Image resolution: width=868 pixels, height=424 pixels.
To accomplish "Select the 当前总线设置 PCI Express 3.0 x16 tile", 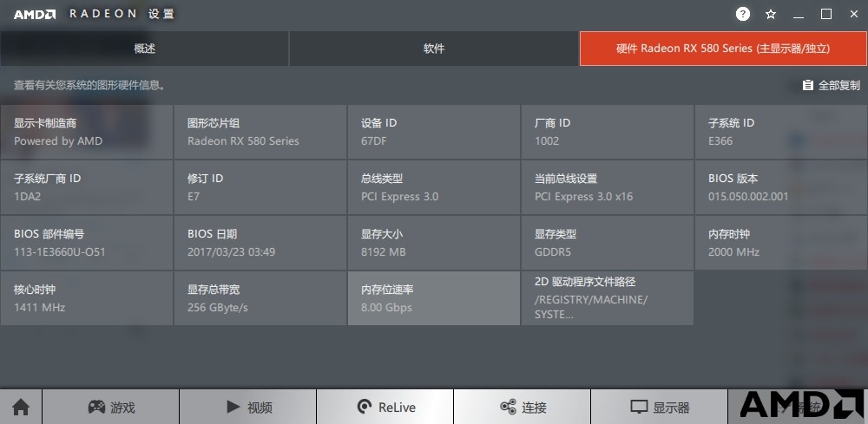I will pos(608,187).
